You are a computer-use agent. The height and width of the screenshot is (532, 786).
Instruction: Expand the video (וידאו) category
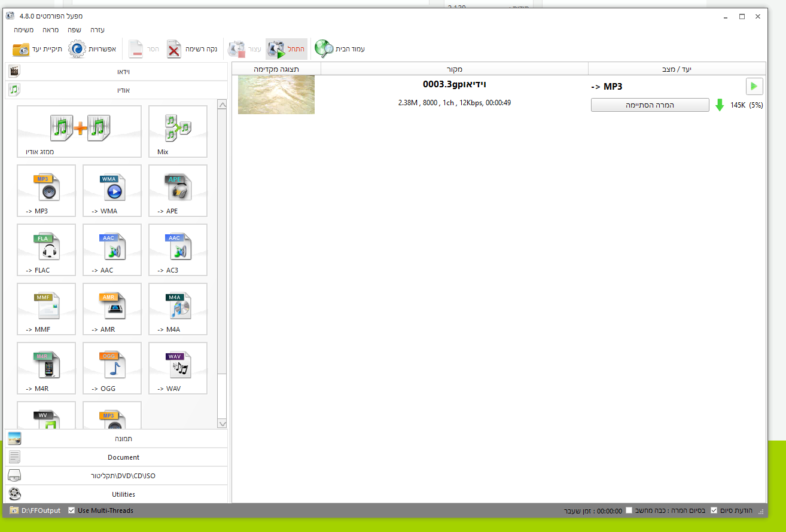(x=117, y=72)
